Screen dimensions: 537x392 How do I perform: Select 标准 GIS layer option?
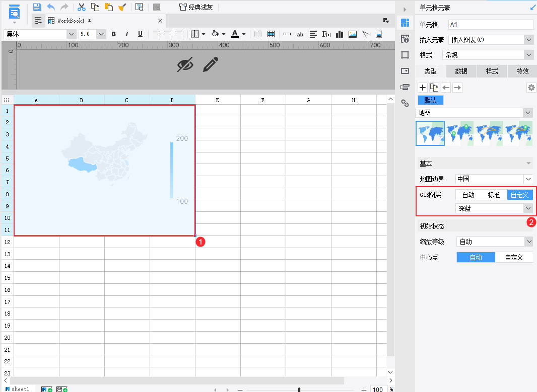[494, 195]
